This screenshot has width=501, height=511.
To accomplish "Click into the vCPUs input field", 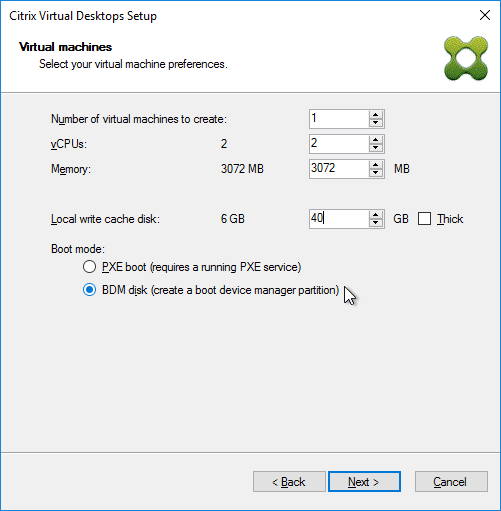I will point(339,144).
